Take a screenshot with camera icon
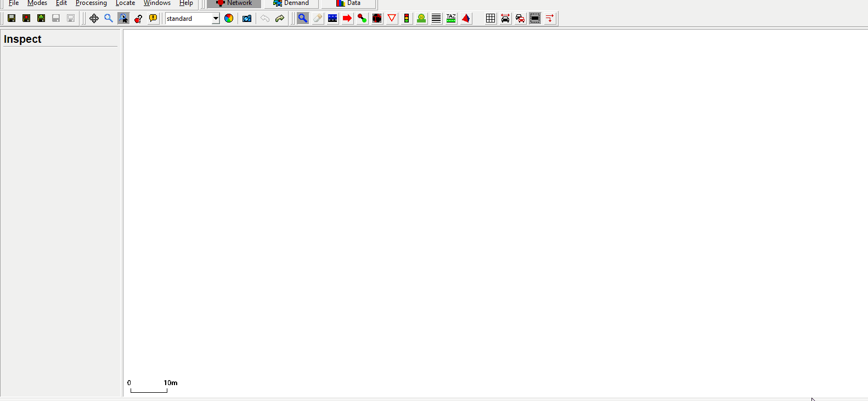Viewport: 868px width, 401px height. pyautogui.click(x=247, y=18)
